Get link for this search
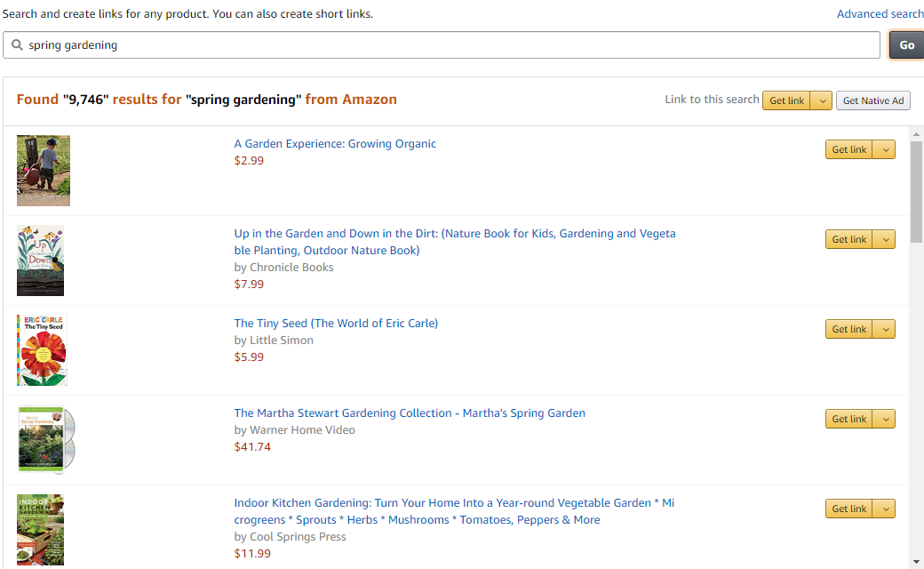This screenshot has width=924, height=569. pyautogui.click(x=787, y=100)
